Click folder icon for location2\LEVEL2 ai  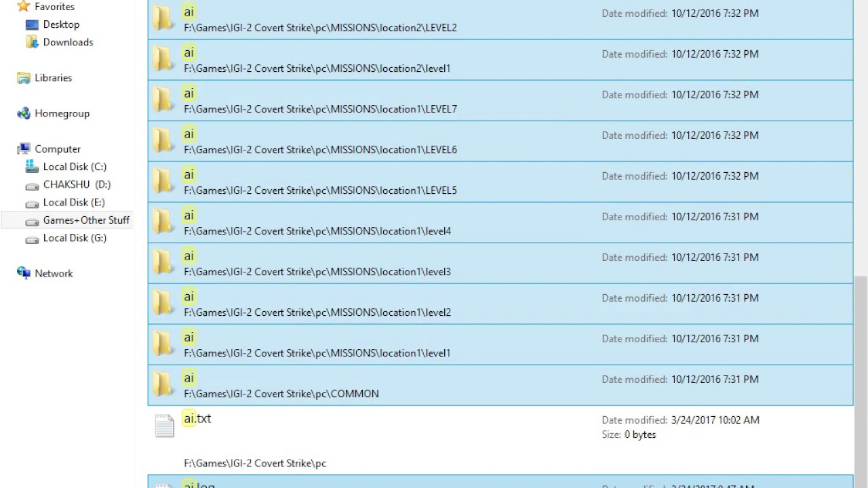[163, 18]
